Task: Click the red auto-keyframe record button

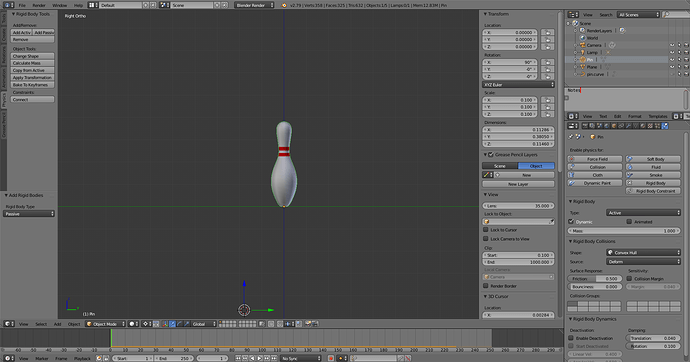Action: pos(331,358)
